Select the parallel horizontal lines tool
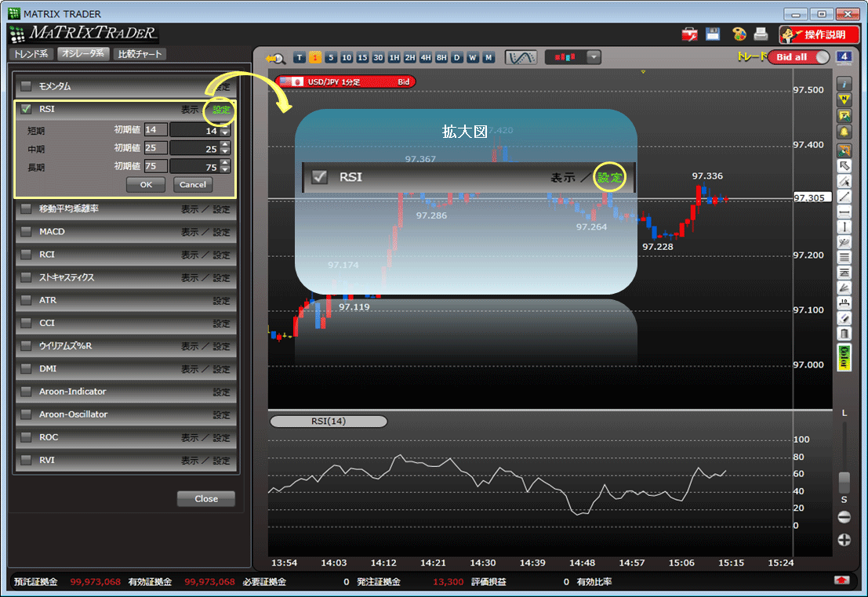The width and height of the screenshot is (868, 597). tap(844, 257)
